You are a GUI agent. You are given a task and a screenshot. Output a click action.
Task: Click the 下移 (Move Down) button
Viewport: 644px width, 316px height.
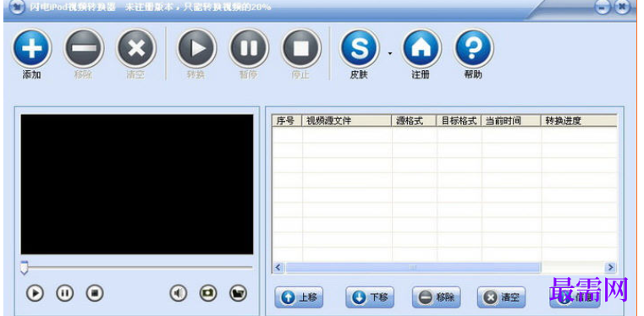(370, 297)
